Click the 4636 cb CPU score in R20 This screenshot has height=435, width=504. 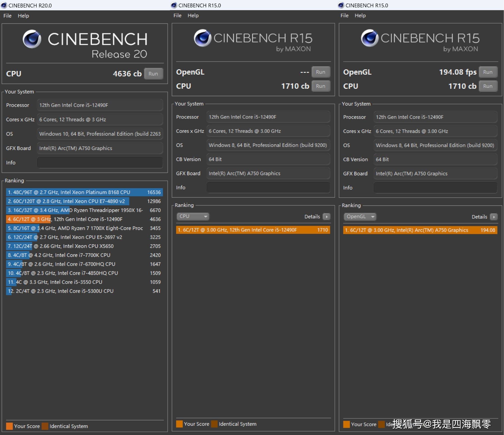tap(127, 74)
